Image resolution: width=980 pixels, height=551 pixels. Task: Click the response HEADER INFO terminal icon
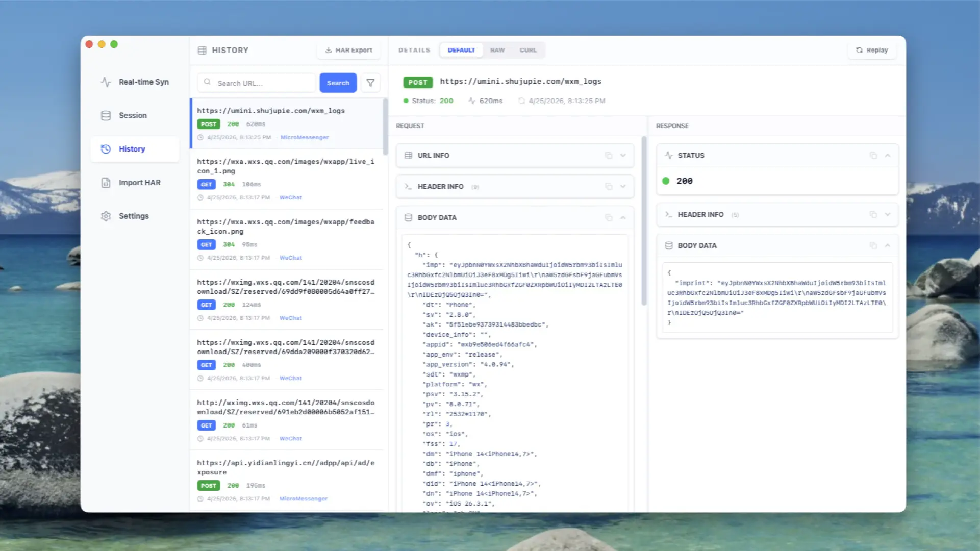669,215
